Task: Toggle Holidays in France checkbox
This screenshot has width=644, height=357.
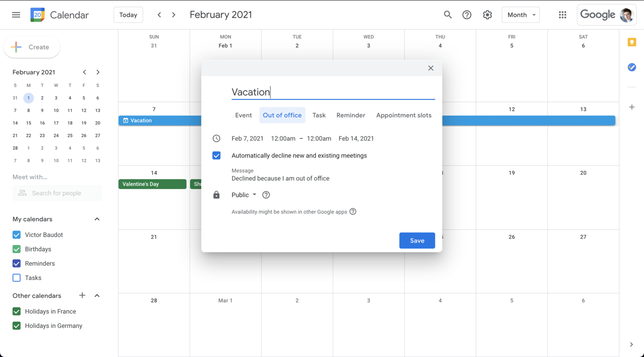Action: coord(17,311)
